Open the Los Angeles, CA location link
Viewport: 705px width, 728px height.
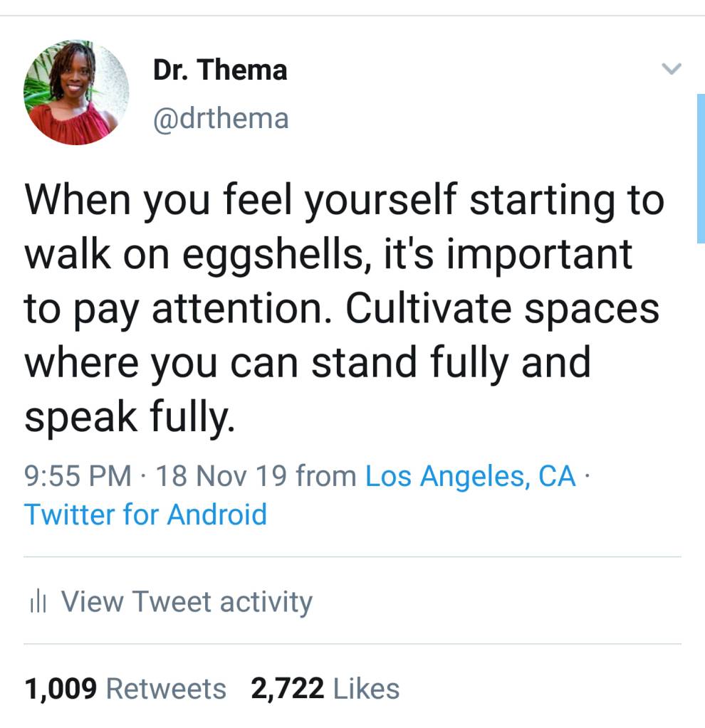[x=470, y=476]
